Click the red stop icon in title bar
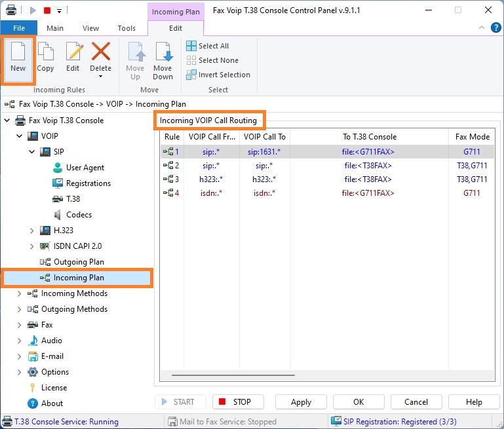This screenshot has width=504, height=429. pyautogui.click(x=47, y=10)
